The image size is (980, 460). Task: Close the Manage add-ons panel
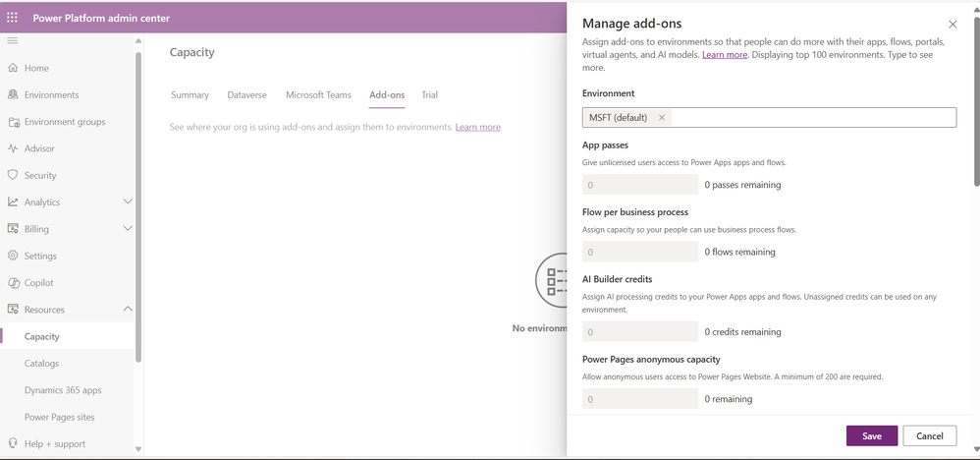pos(953,25)
